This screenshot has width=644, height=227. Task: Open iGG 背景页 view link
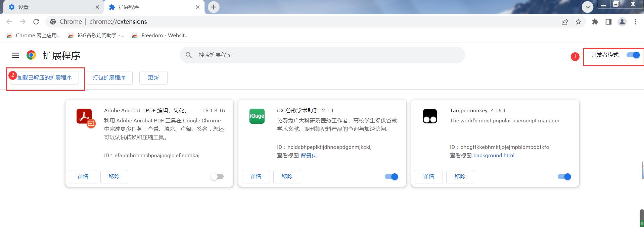[309, 156]
